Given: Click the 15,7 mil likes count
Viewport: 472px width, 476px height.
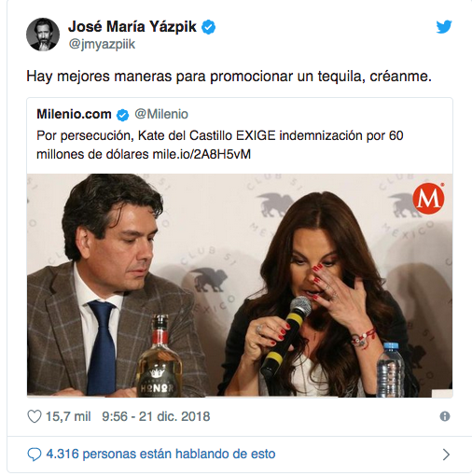Looking at the screenshot, I should tap(68, 416).
